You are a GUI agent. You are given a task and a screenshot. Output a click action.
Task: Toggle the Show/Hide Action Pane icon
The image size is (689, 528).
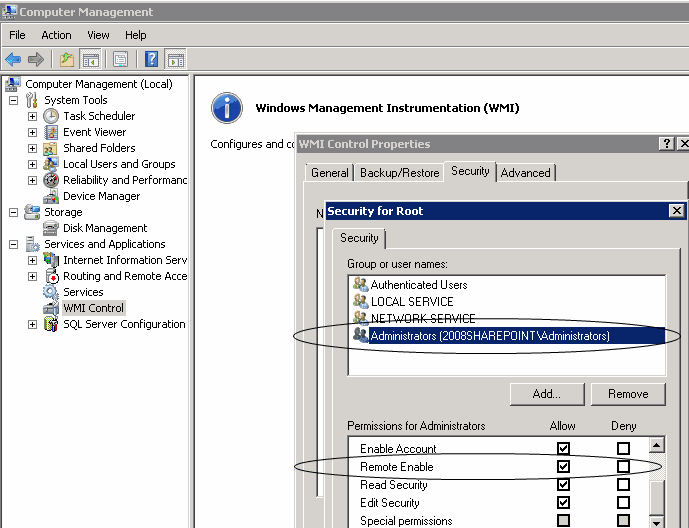click(175, 59)
